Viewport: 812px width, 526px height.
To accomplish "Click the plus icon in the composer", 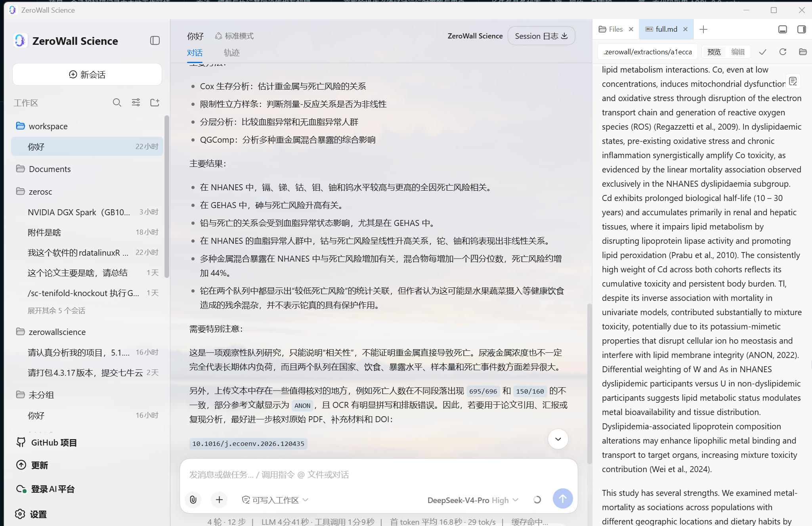I will [x=219, y=500].
